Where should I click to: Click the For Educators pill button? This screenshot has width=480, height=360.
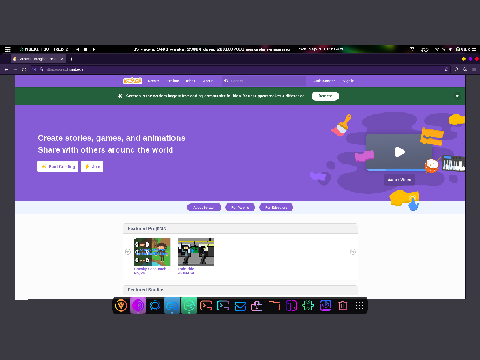click(x=276, y=207)
